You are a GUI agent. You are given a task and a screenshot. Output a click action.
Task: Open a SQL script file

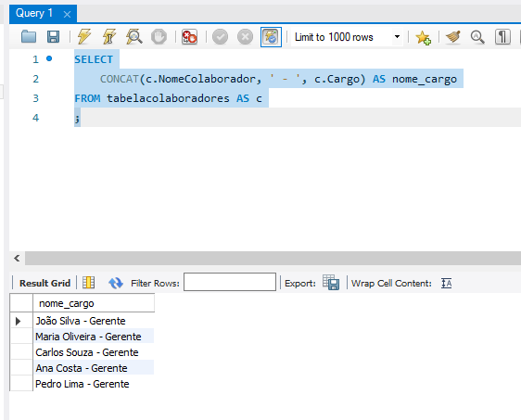[29, 36]
